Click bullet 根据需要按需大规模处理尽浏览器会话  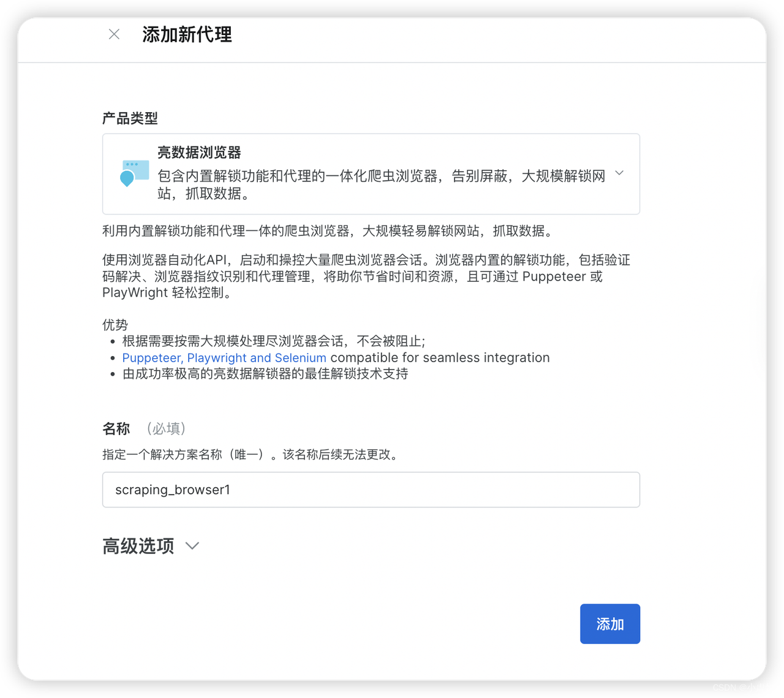click(x=274, y=341)
